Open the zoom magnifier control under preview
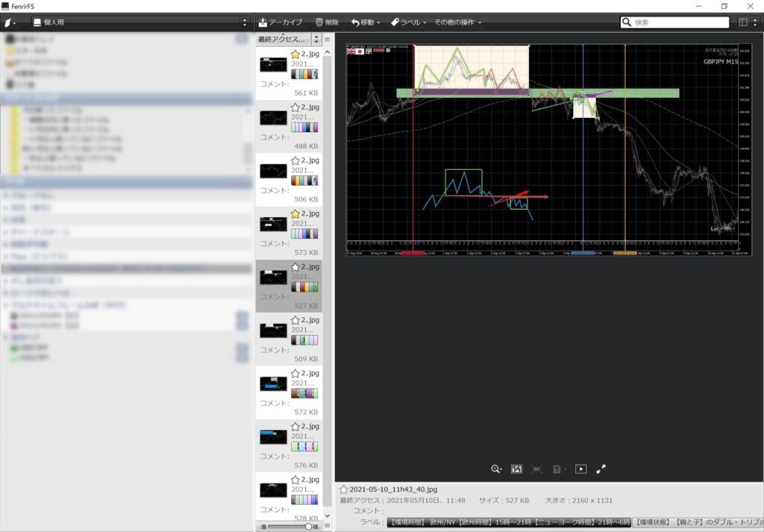This screenshot has height=532, width=764. pos(496,469)
